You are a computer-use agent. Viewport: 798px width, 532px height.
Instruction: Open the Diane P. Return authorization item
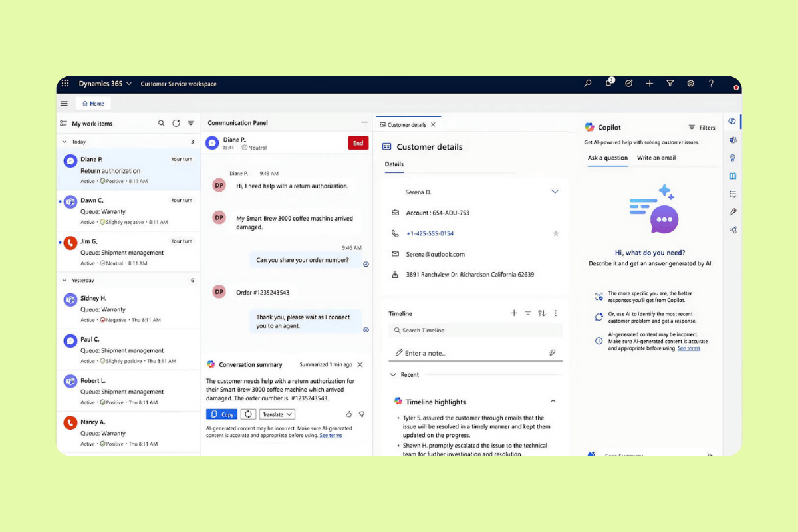[x=128, y=170]
